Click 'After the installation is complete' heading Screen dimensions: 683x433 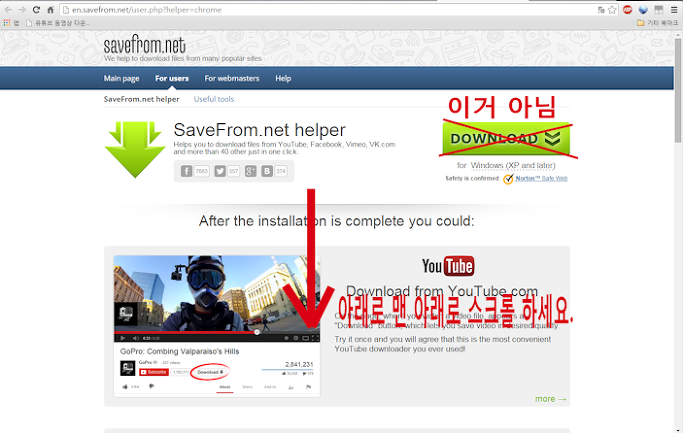coord(336,221)
